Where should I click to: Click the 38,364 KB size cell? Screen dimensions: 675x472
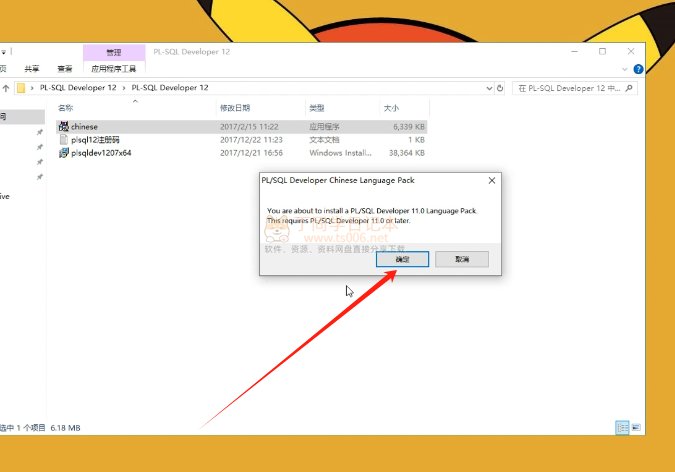[407, 153]
